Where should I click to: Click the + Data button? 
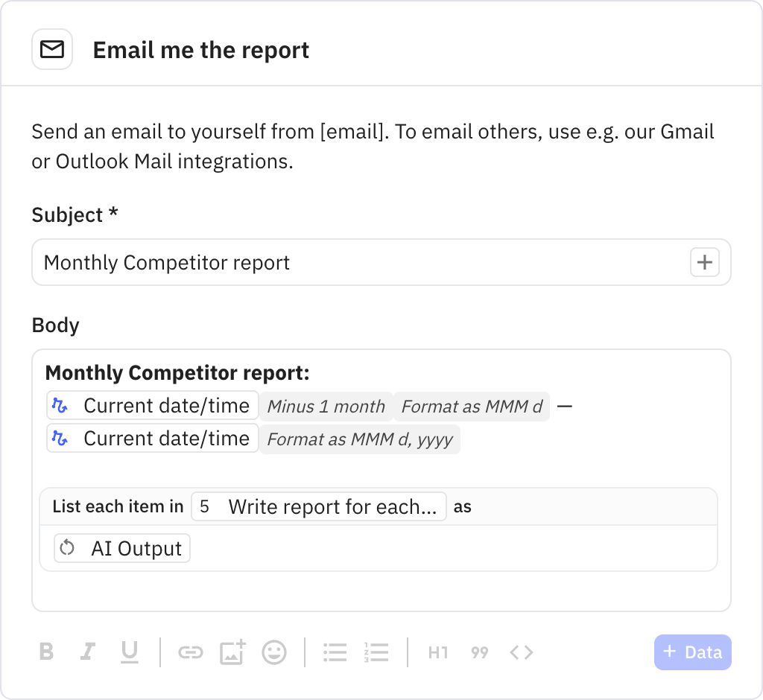click(692, 652)
